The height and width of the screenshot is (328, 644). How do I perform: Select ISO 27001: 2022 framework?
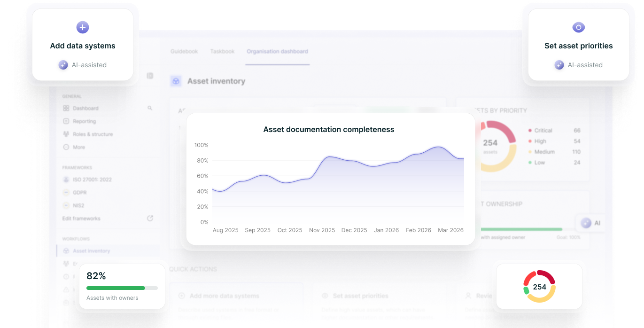(x=92, y=180)
